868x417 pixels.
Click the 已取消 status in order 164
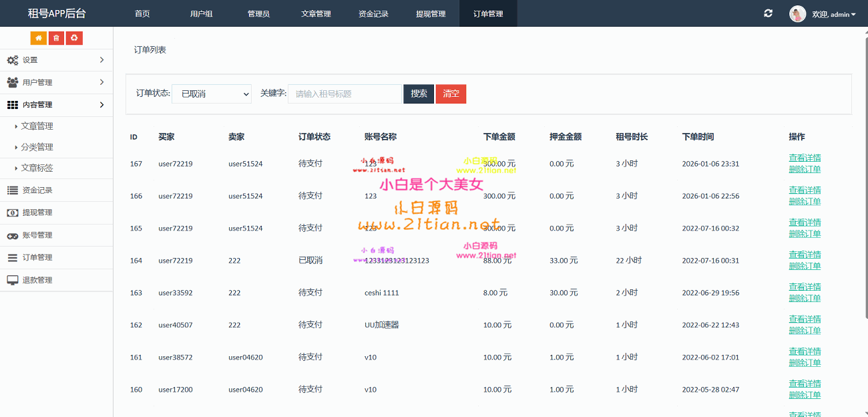point(310,261)
